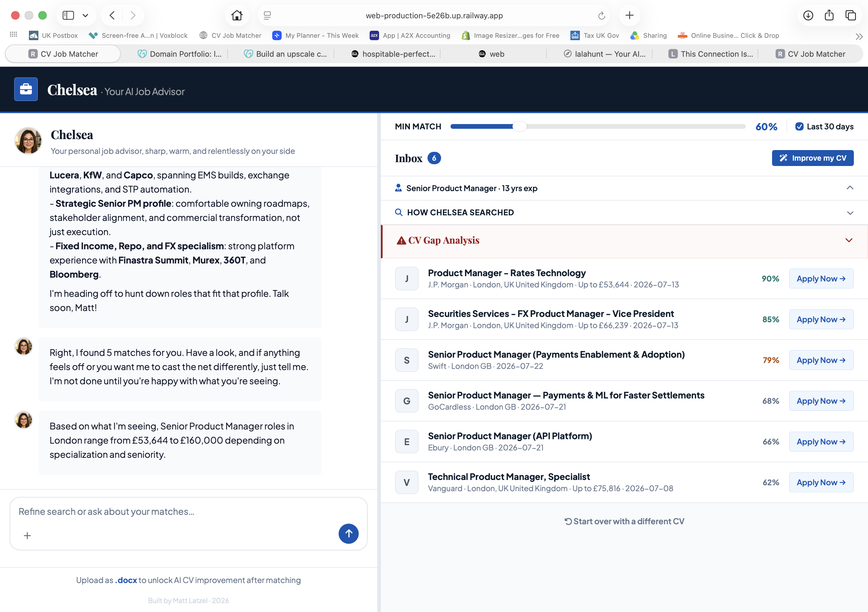Screen dimensions: 868x612
Task: Click the browser Home icon
Action: [x=237, y=16]
